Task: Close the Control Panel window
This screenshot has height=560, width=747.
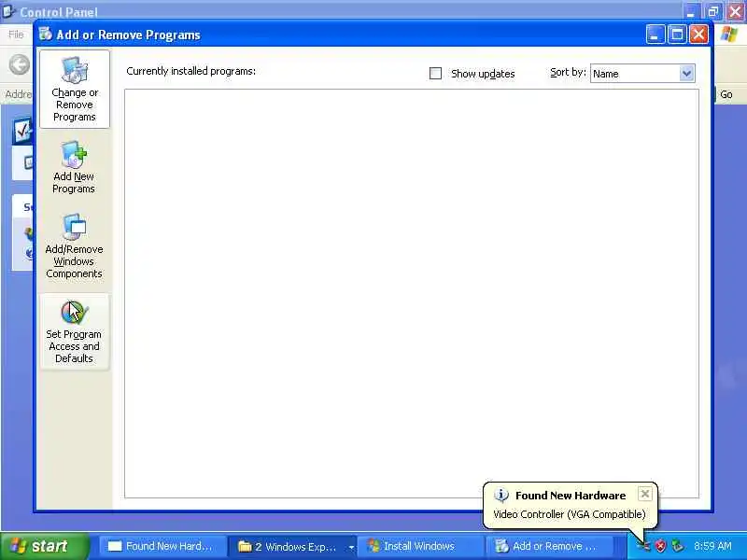Action: tap(735, 11)
